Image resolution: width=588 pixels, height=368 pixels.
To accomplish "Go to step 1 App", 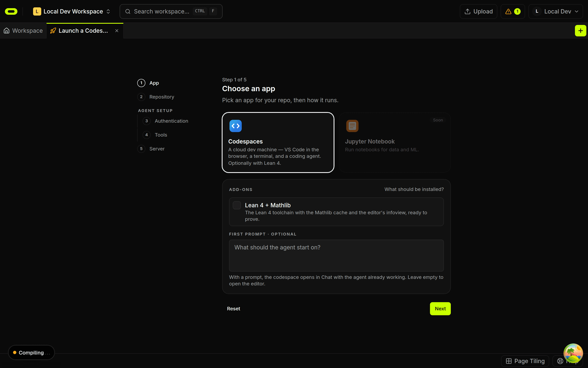I will (x=148, y=83).
